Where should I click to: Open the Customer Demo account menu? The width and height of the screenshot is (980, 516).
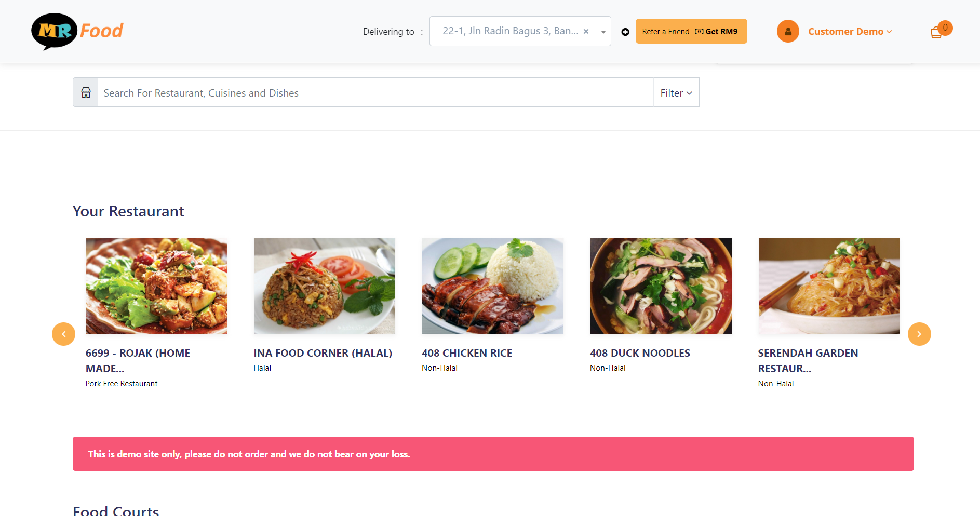pyautogui.click(x=850, y=32)
